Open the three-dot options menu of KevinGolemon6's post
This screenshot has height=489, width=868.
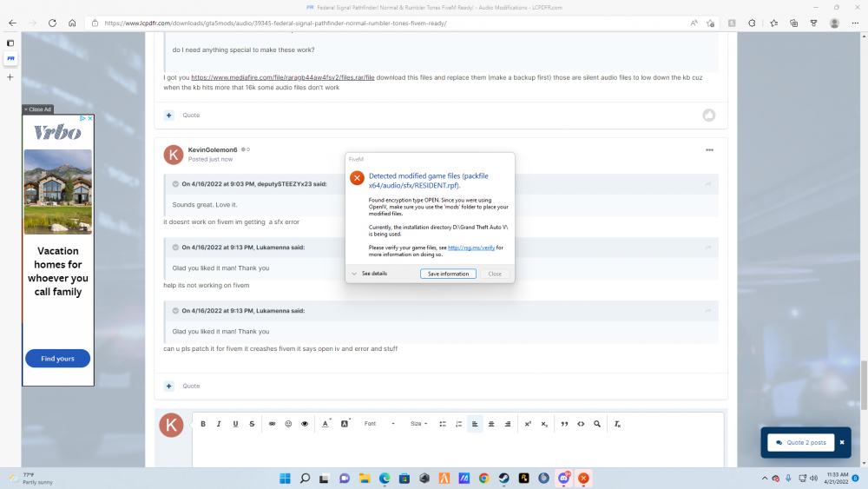coord(710,150)
